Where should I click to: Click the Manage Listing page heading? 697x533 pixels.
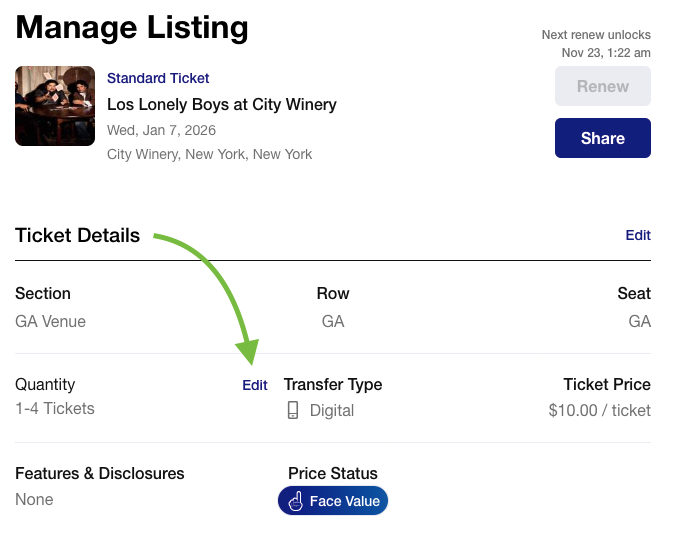pyautogui.click(x=132, y=27)
